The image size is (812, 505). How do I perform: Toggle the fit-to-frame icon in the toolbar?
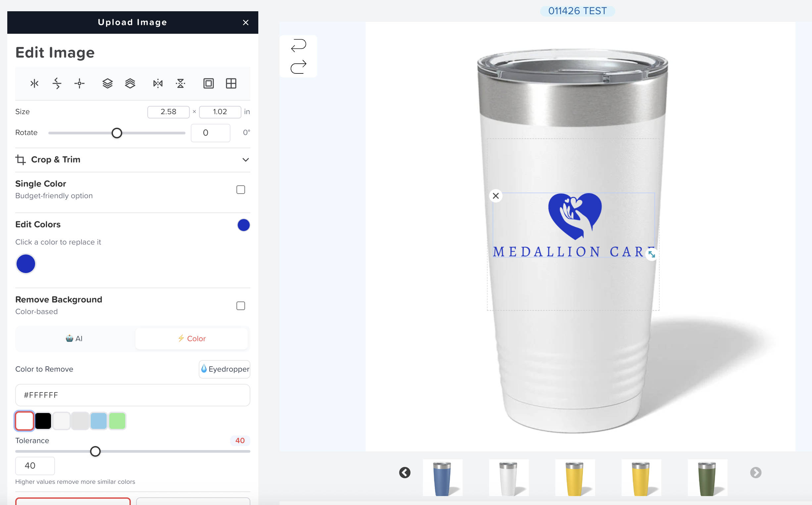(209, 83)
